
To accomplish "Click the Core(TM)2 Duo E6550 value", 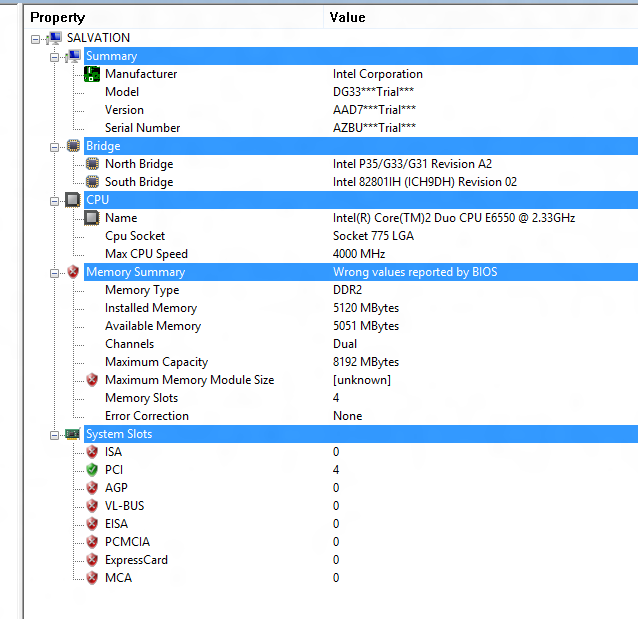I will click(454, 218).
